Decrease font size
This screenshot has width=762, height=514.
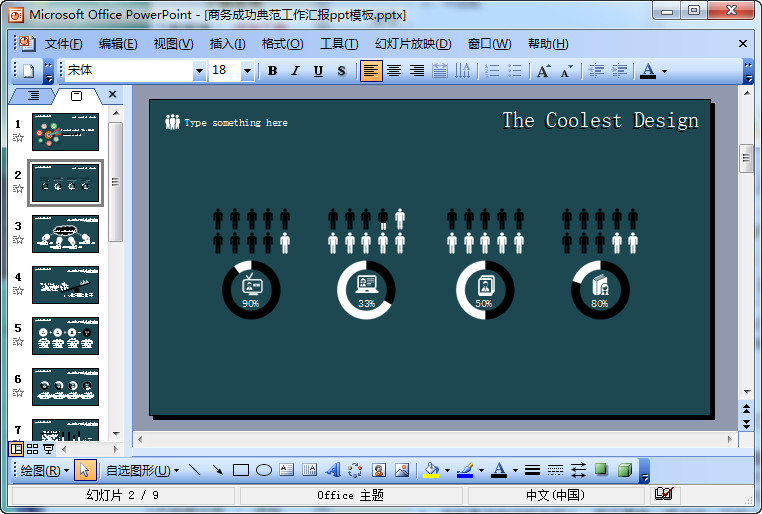(x=566, y=71)
